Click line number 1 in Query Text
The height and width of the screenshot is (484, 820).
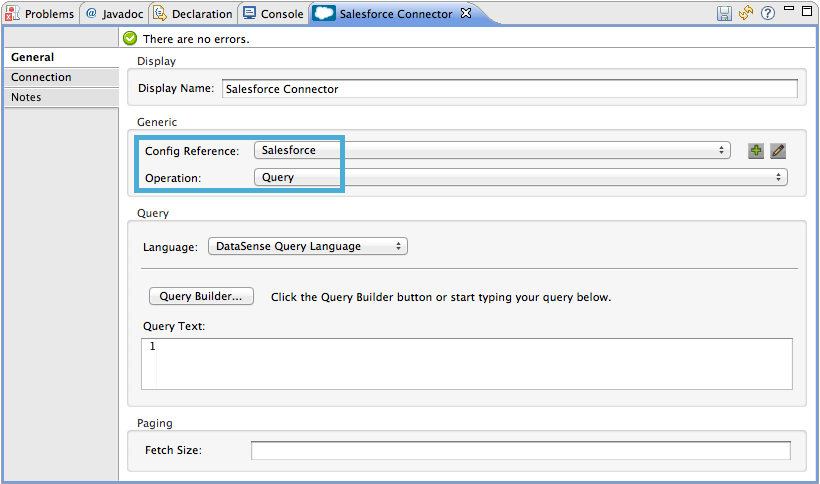pos(152,346)
